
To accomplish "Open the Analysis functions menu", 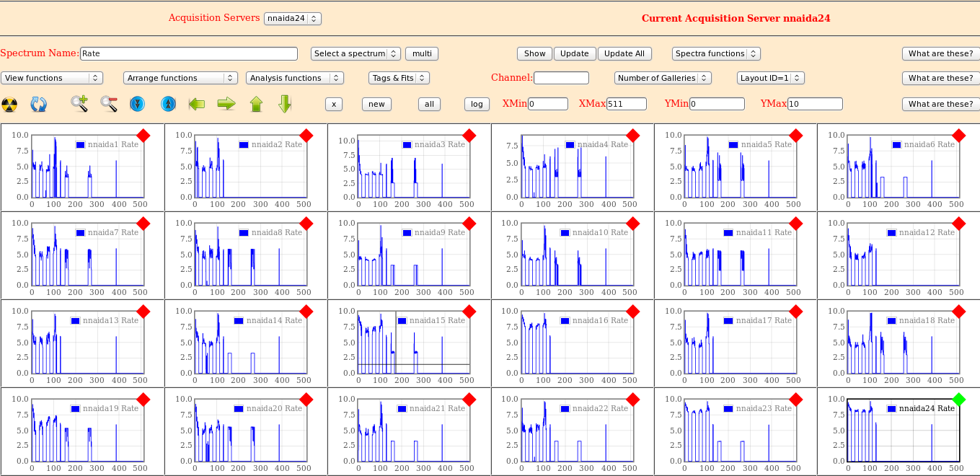I will click(x=294, y=78).
